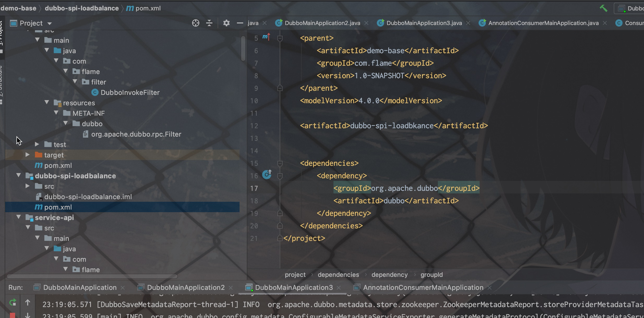Viewport: 644px width, 318px height.
Task: Collapse the service-api module
Action: [x=19, y=217]
